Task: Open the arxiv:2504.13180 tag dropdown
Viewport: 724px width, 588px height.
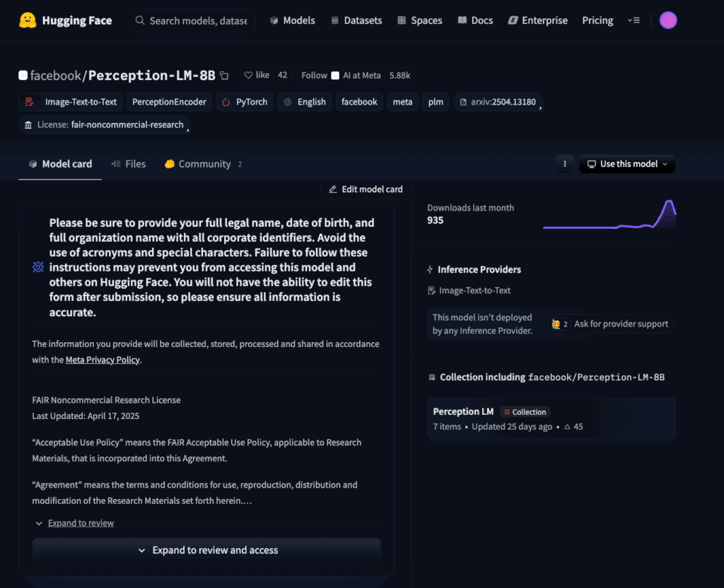Action: tap(498, 102)
